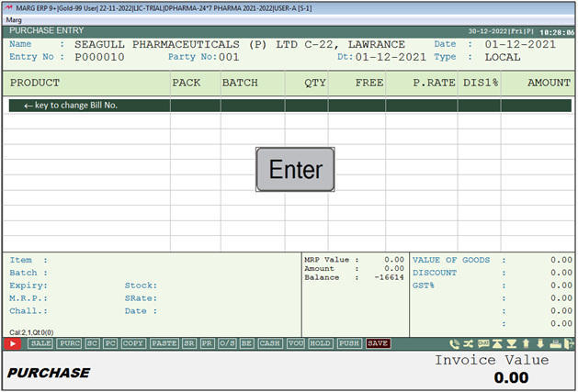Image resolution: width=578 pixels, height=392 pixels.
Task: Click the Chall.: label
Action: point(28,311)
